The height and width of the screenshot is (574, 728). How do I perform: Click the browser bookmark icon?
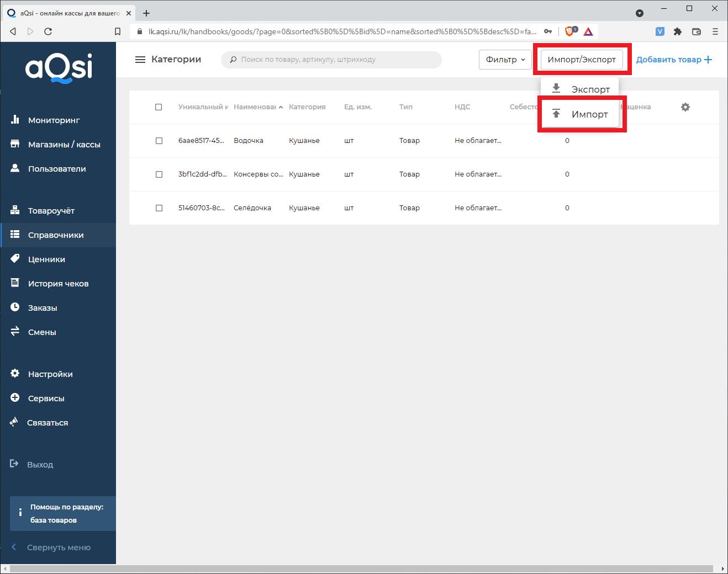pos(118,31)
